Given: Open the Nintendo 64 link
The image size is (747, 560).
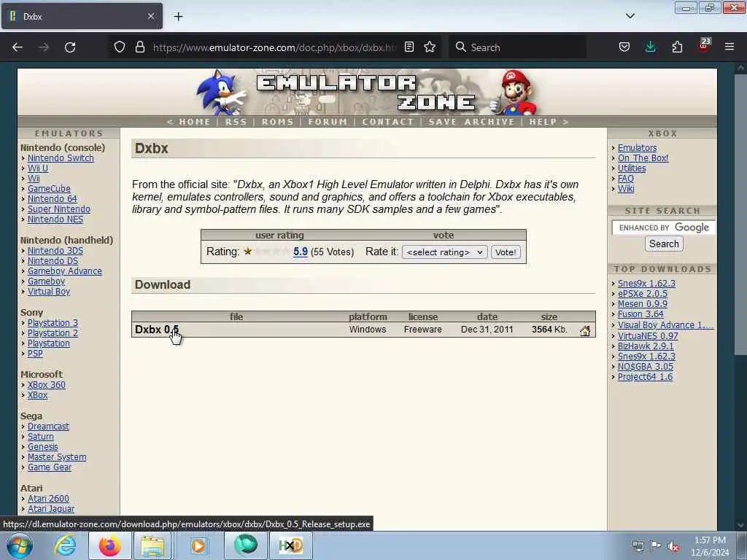Looking at the screenshot, I should (52, 199).
